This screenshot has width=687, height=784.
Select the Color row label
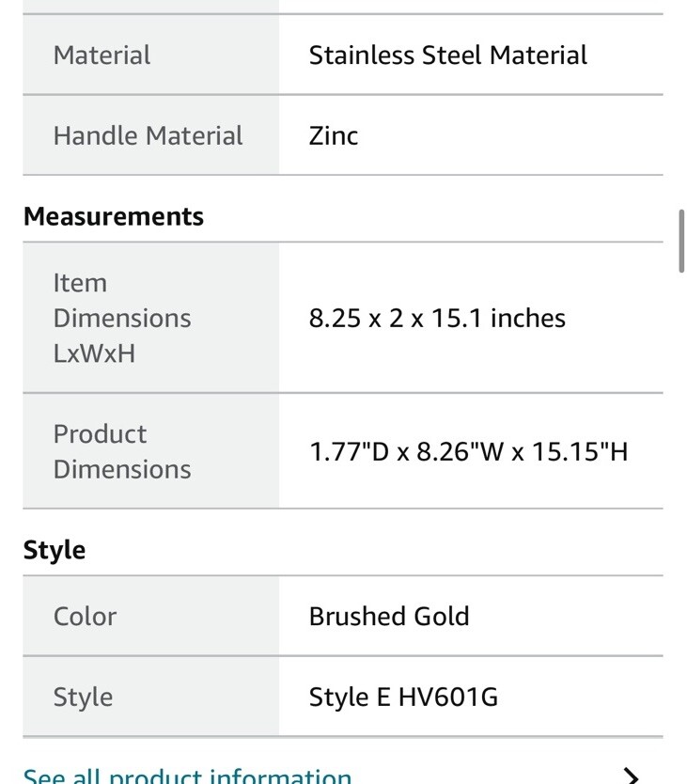pos(85,616)
